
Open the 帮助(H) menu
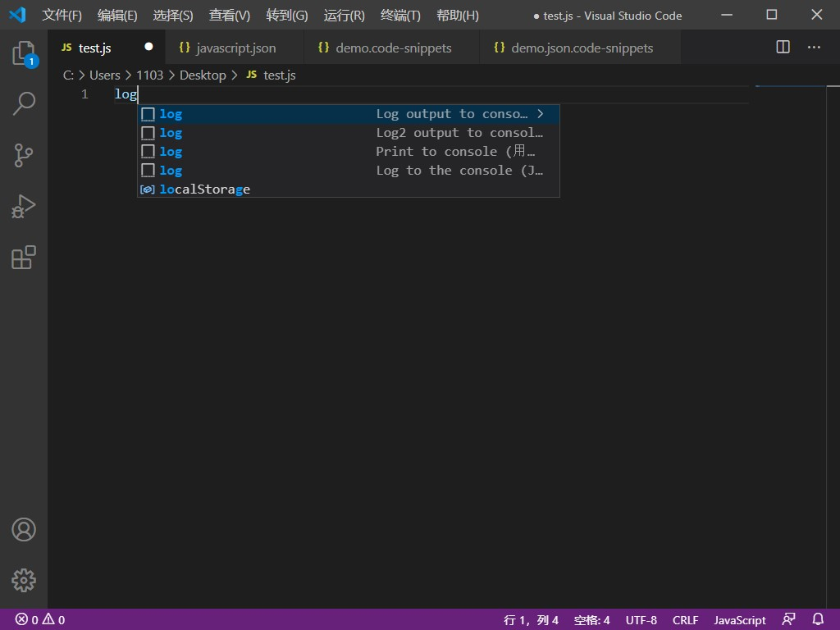(x=458, y=15)
